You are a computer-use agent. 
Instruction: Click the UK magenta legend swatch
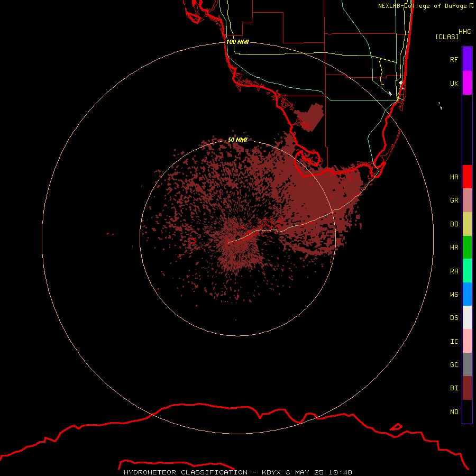coord(467,83)
